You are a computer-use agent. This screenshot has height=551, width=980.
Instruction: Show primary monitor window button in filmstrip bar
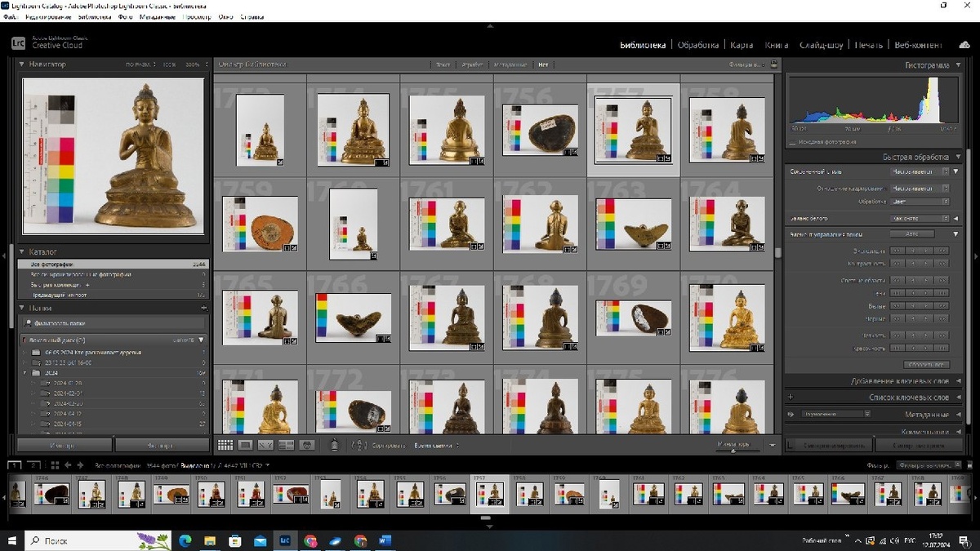click(x=13, y=464)
